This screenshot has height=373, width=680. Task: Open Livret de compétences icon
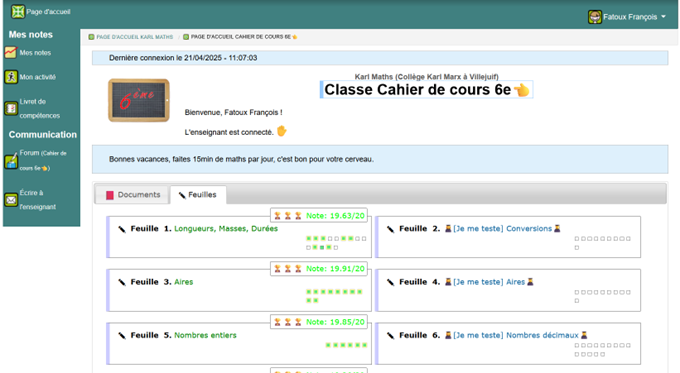point(11,108)
